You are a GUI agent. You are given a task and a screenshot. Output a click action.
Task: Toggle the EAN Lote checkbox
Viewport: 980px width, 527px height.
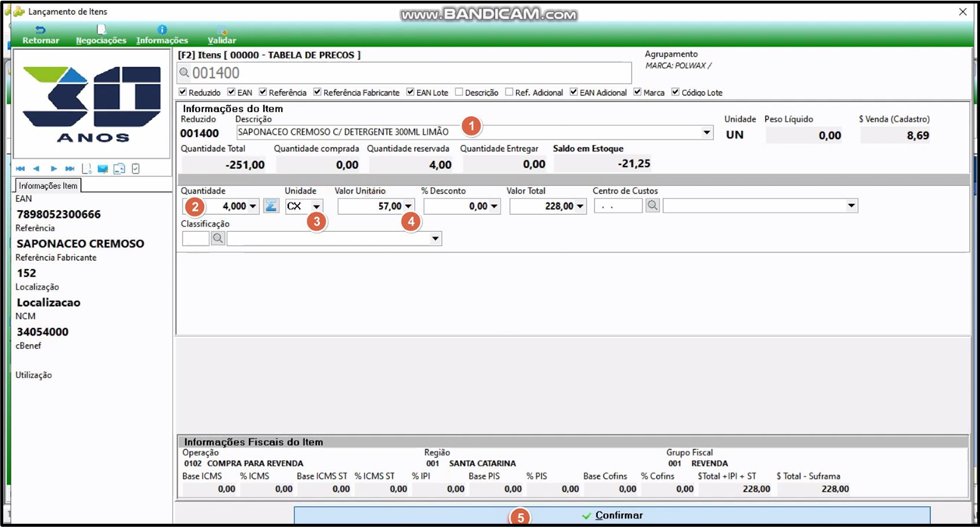(410, 92)
